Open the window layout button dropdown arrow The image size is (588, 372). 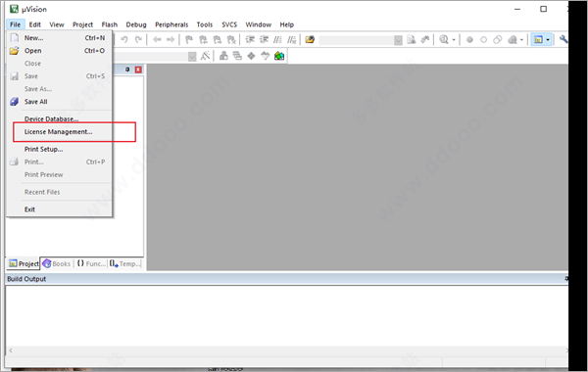click(x=548, y=40)
